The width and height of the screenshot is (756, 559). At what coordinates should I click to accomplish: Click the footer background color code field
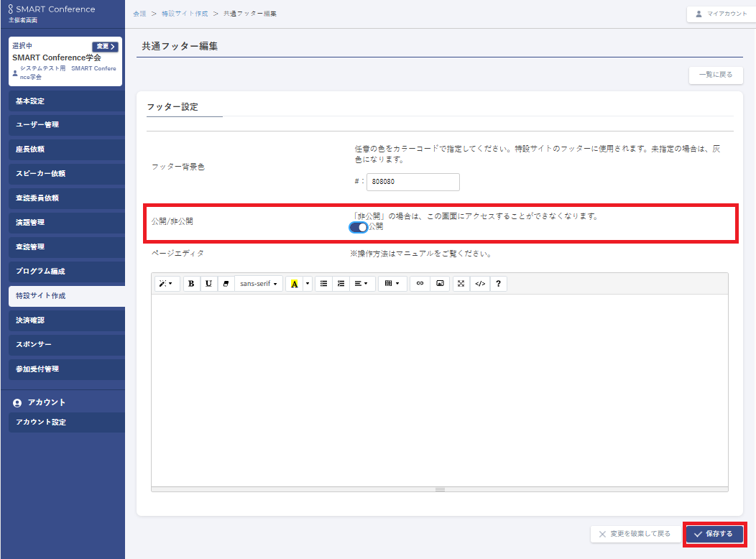(413, 182)
